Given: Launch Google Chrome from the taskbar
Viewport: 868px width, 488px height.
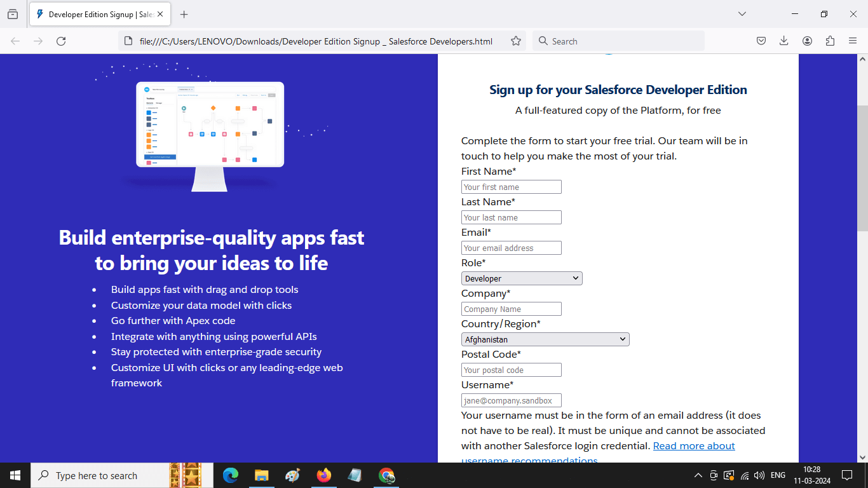Looking at the screenshot, I should [386, 475].
